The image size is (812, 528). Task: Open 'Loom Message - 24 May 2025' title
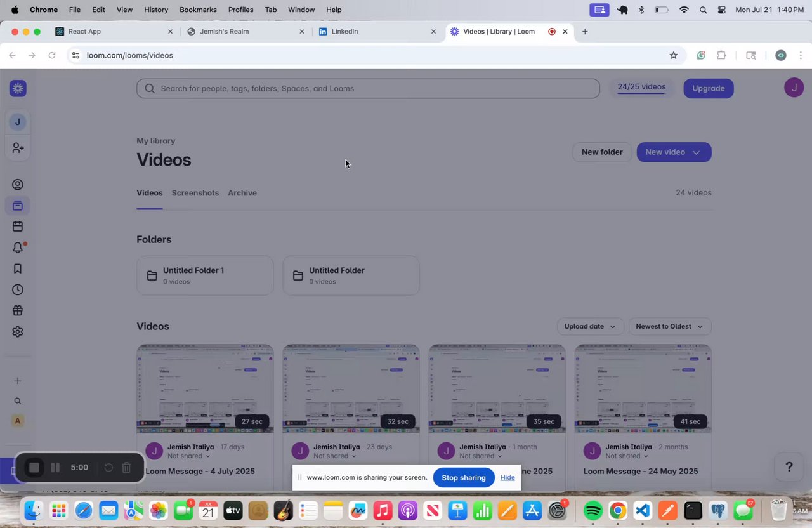[641, 471]
